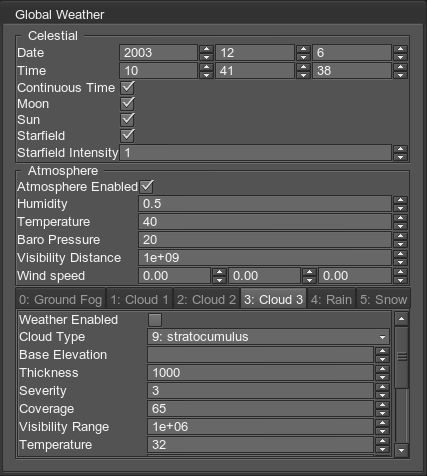Click the Visibility Distance field showing 1e+09

265,258
